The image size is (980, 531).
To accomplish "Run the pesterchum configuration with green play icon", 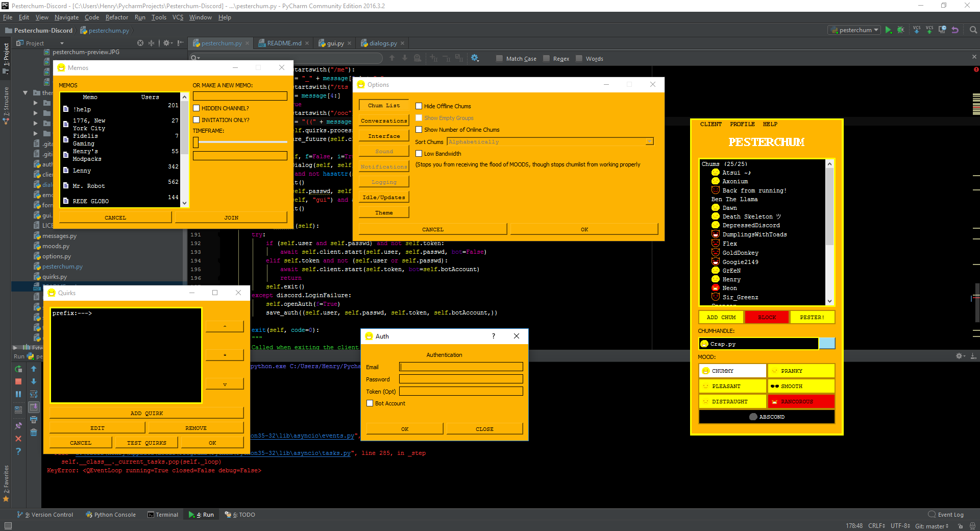I will click(x=888, y=30).
